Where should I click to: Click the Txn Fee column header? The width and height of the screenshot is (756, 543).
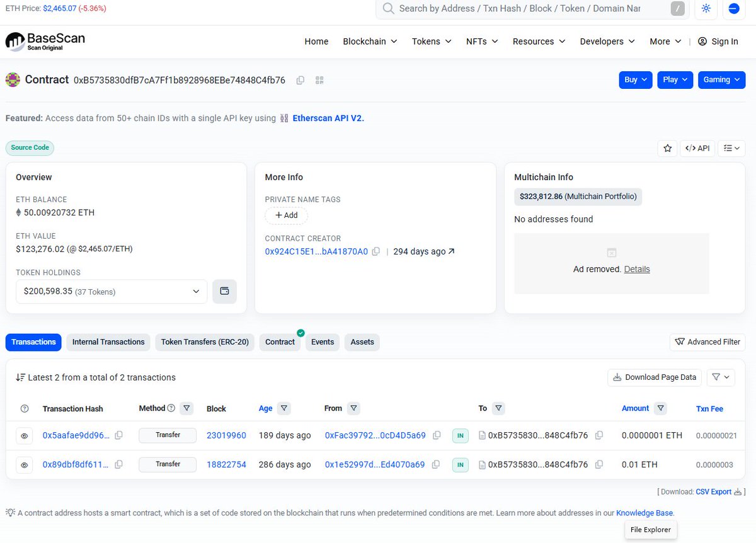click(x=709, y=409)
